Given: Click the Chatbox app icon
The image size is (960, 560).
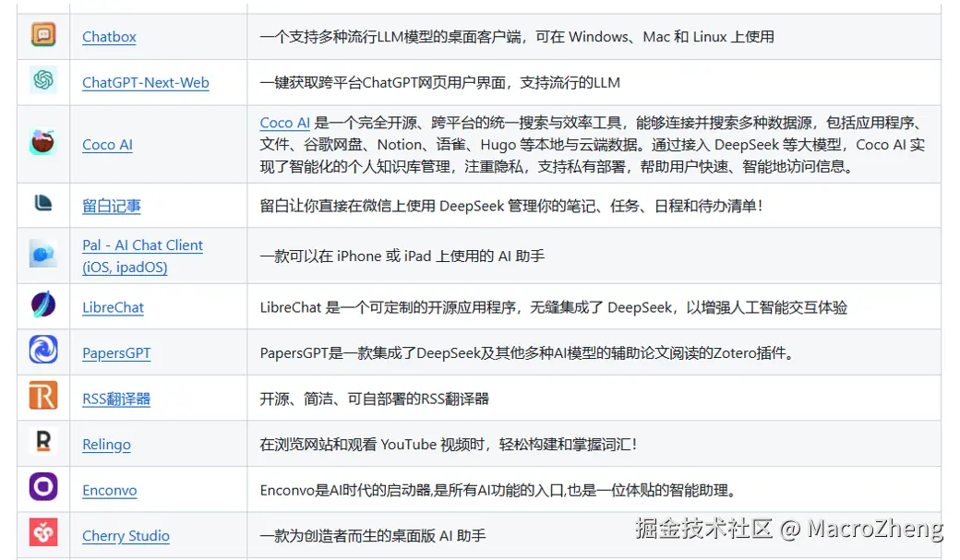Looking at the screenshot, I should [x=43, y=35].
